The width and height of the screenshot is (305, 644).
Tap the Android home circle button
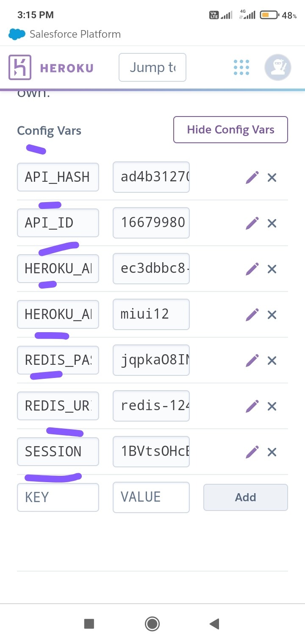point(152,623)
